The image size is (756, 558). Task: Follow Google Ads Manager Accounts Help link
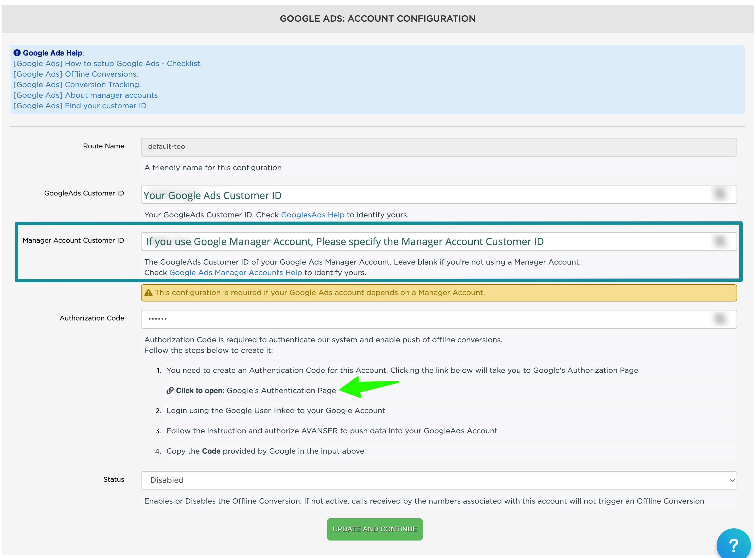click(235, 273)
